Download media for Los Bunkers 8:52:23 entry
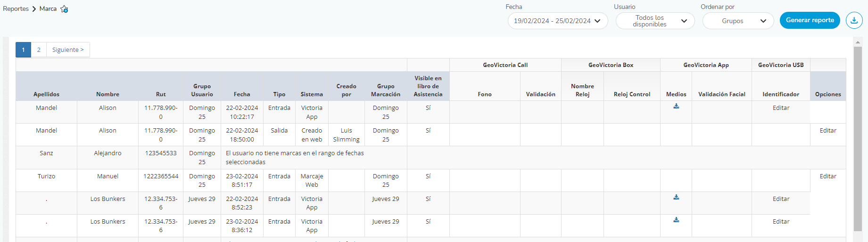Screen dimensions: 868x242 click(x=676, y=197)
